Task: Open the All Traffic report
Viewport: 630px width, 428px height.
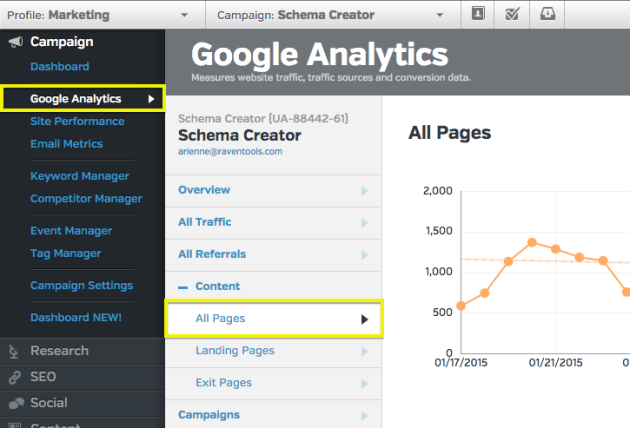Action: pyautogui.click(x=273, y=223)
